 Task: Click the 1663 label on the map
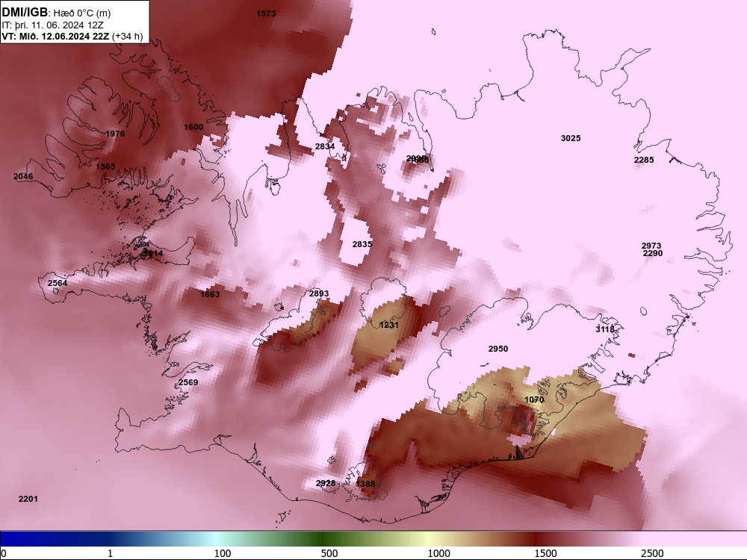(x=210, y=293)
